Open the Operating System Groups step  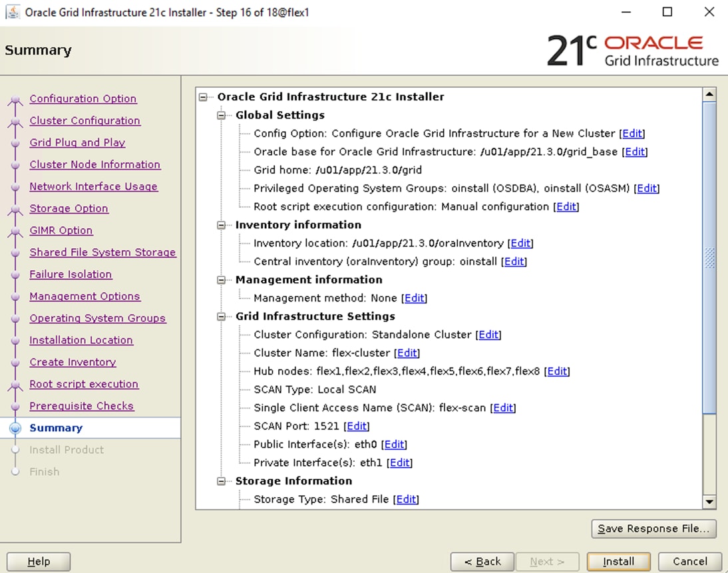coord(98,318)
